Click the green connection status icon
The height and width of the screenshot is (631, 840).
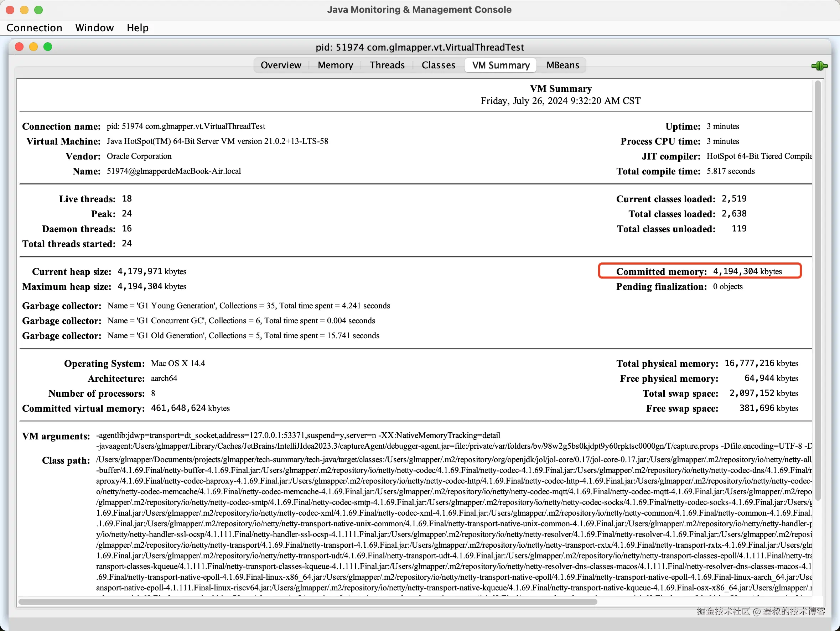tap(819, 66)
